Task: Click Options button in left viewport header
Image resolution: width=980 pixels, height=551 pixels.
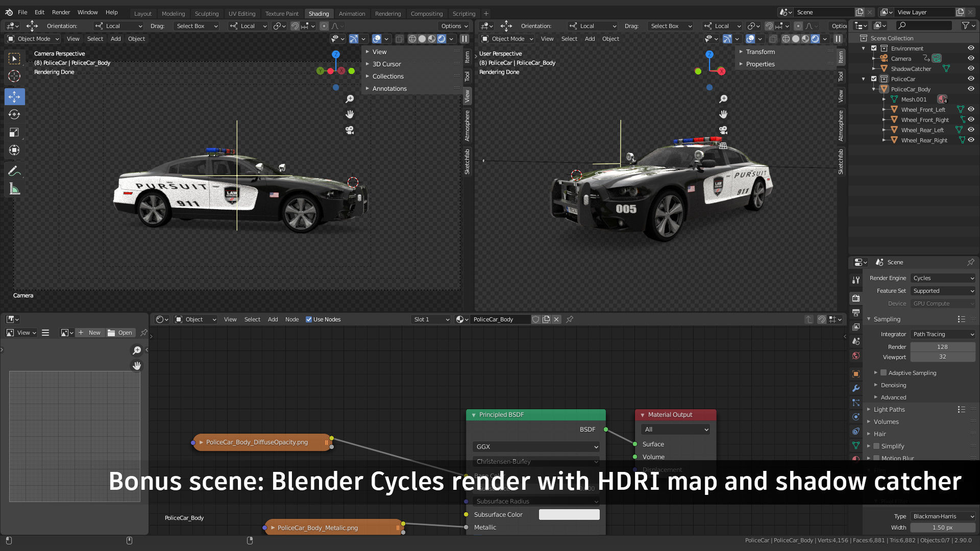Action: click(455, 26)
